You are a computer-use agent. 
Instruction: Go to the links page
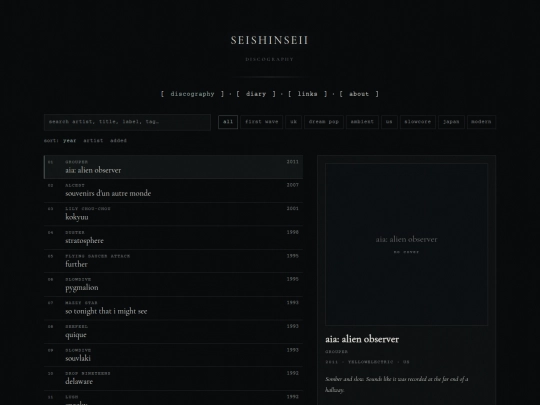click(x=307, y=94)
